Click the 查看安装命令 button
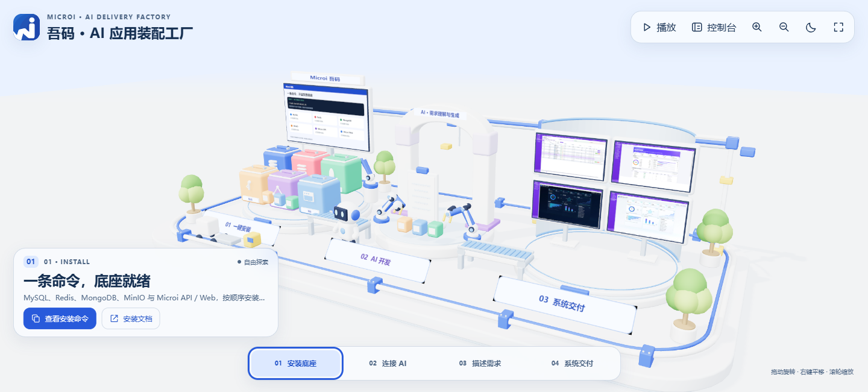This screenshot has width=868, height=392. pos(60,318)
